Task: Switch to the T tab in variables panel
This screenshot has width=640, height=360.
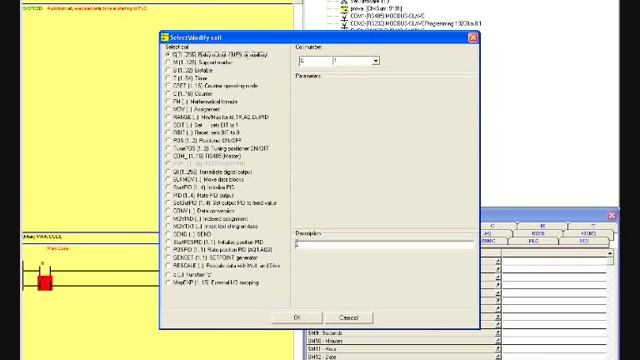Action: pos(593,226)
